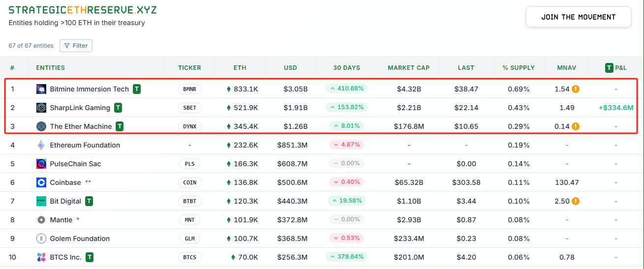Viewport: 644px width, 269px height.
Task: Click the Ethereum Foundation diamond logo
Action: tap(41, 145)
